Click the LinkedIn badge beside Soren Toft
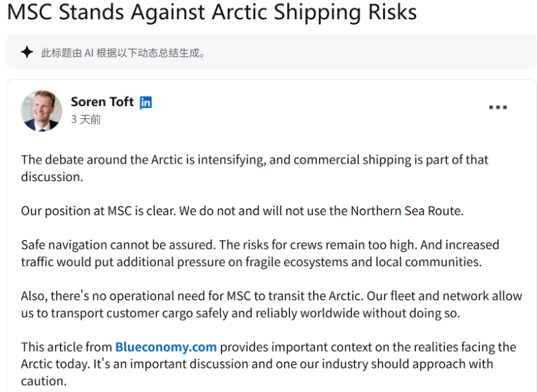 146,102
